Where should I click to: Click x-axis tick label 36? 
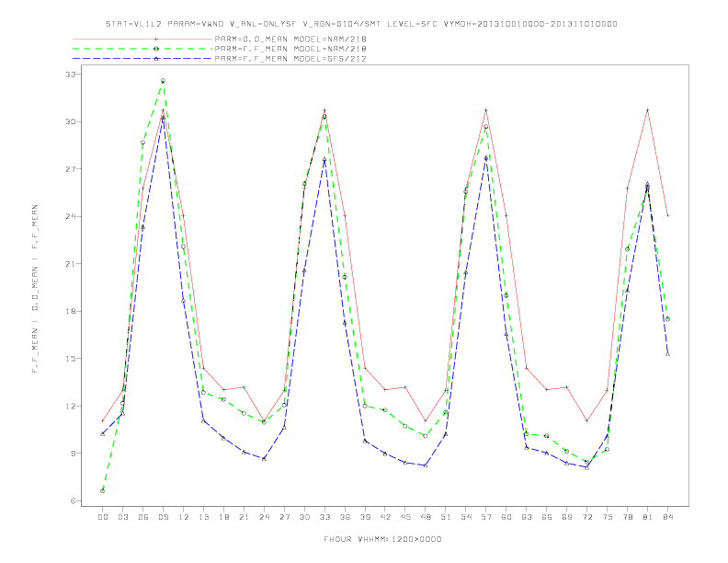point(345,517)
